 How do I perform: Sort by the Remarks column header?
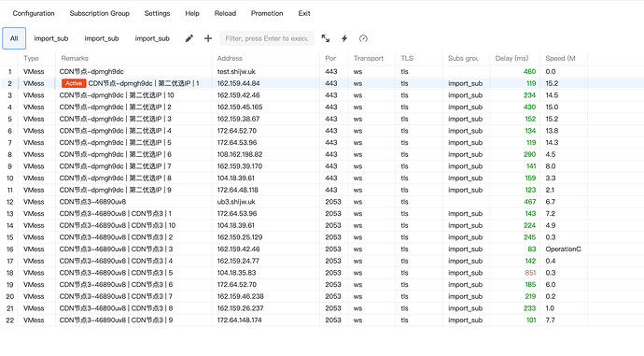point(133,58)
